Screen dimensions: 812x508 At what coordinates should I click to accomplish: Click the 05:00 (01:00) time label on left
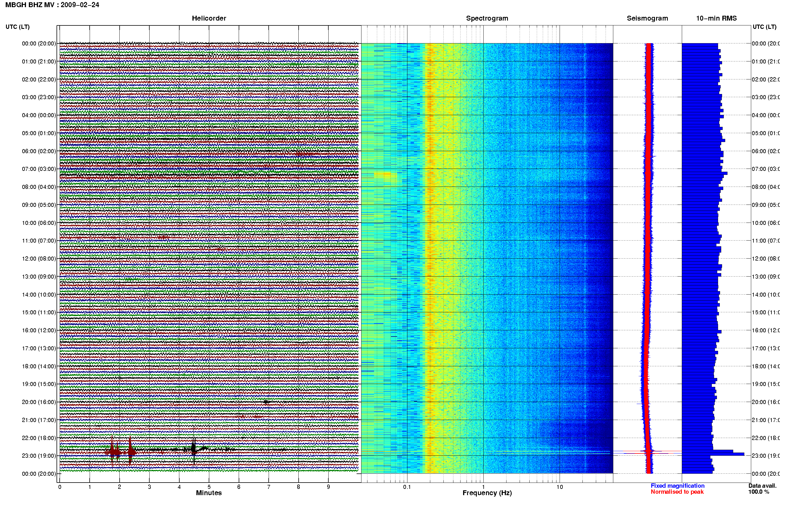click(x=39, y=133)
